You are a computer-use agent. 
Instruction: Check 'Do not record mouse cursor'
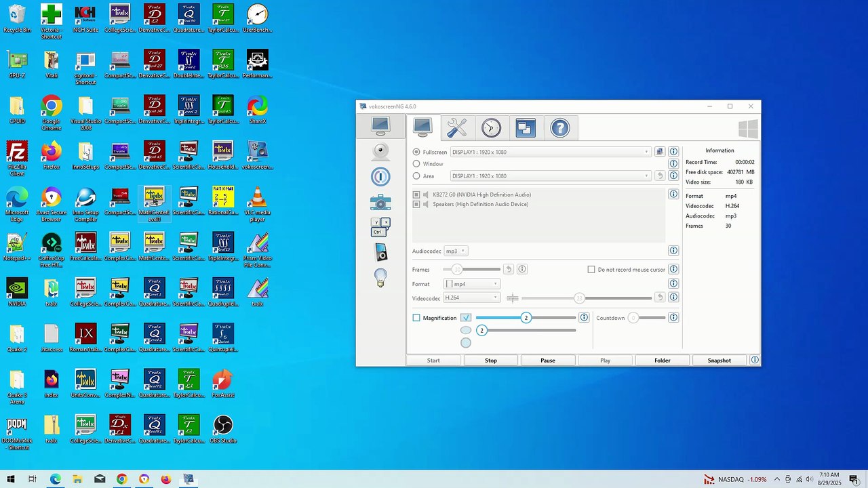[591, 270]
